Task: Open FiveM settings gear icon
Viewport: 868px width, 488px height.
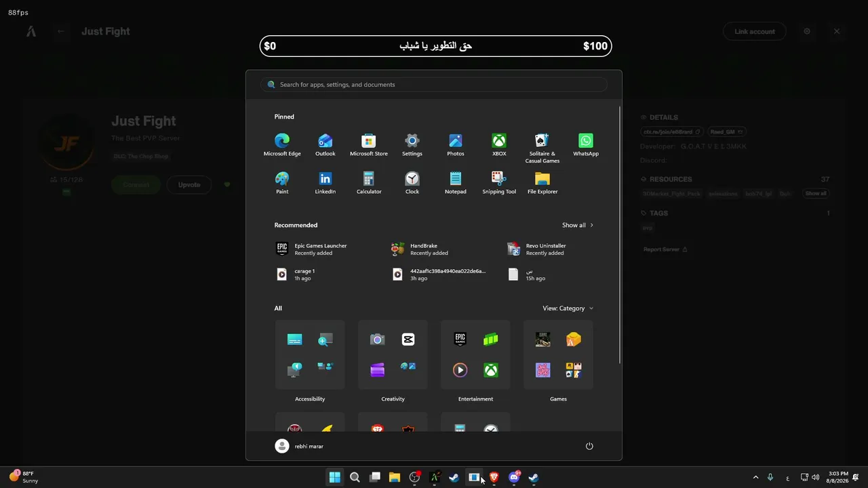Action: (807, 31)
